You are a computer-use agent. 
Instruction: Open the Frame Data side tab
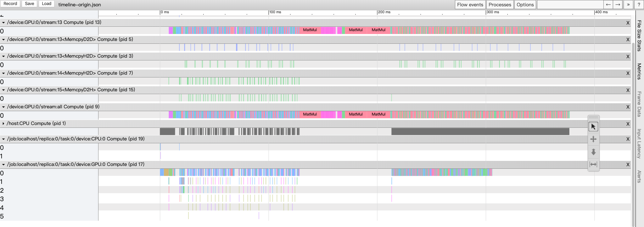coord(639,104)
